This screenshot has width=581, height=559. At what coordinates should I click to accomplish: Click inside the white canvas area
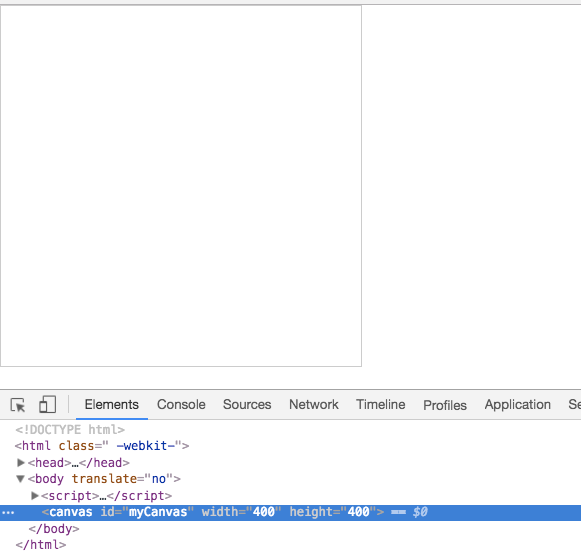(x=181, y=186)
